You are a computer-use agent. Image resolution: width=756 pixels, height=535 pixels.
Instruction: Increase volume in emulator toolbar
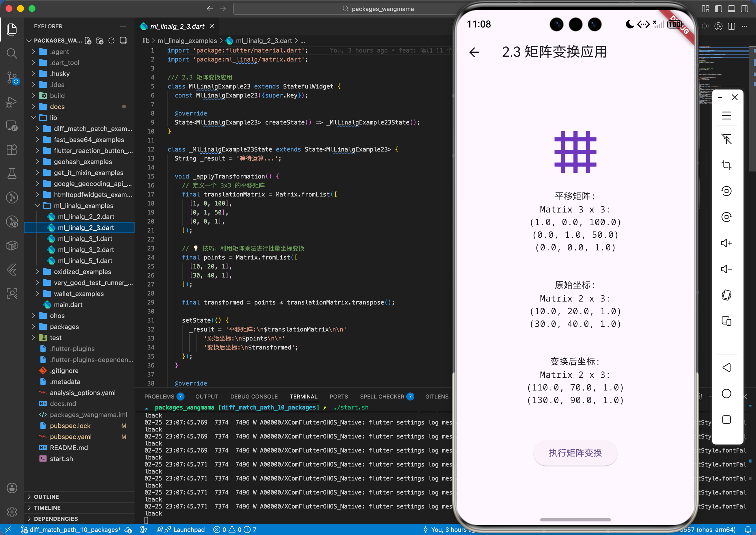click(x=726, y=243)
